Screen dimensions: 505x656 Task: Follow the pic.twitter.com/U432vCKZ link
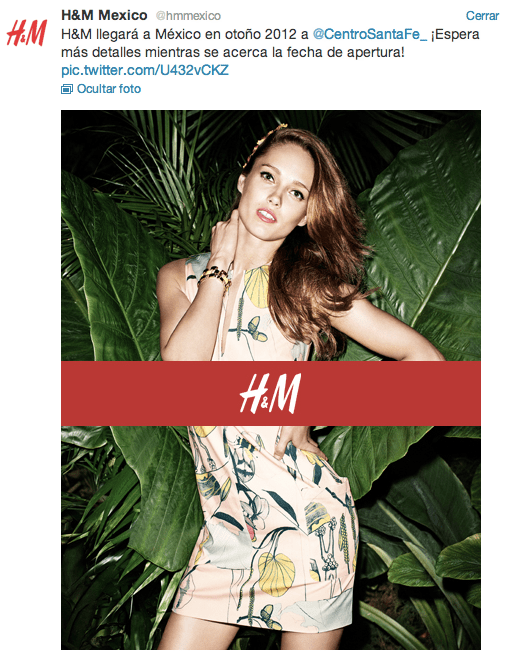(x=145, y=70)
